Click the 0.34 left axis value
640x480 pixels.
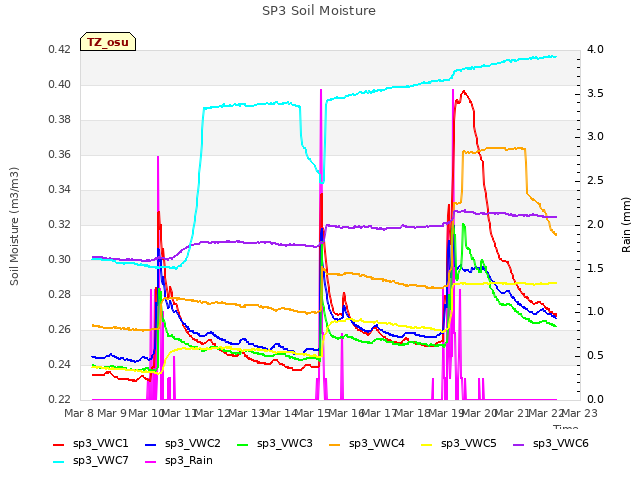60,190
